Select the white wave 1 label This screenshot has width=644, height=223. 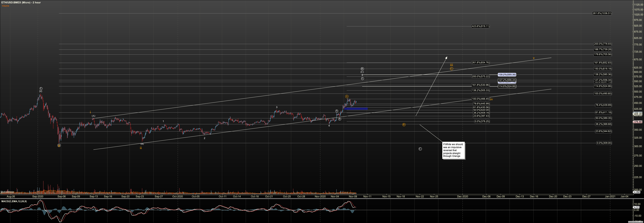pos(163,121)
